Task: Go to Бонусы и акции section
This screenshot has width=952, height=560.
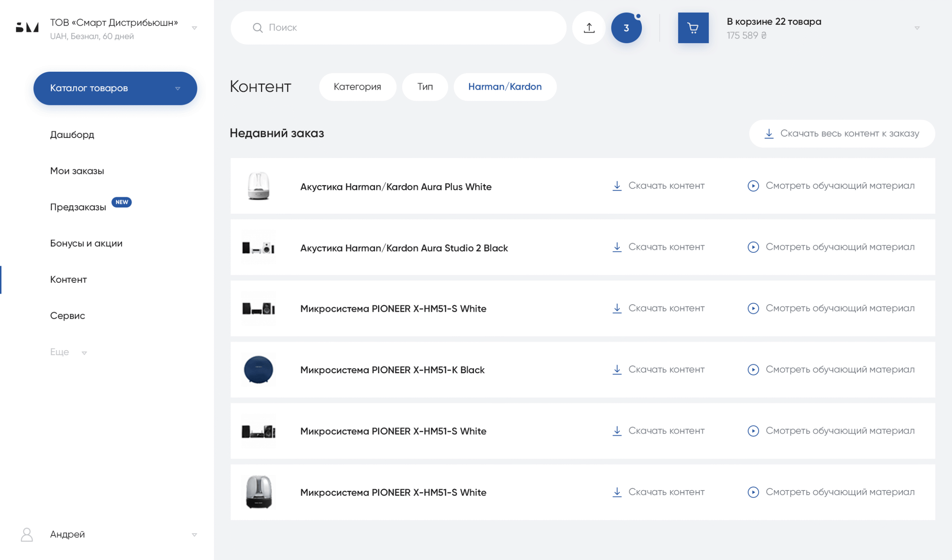Action: [x=86, y=243]
